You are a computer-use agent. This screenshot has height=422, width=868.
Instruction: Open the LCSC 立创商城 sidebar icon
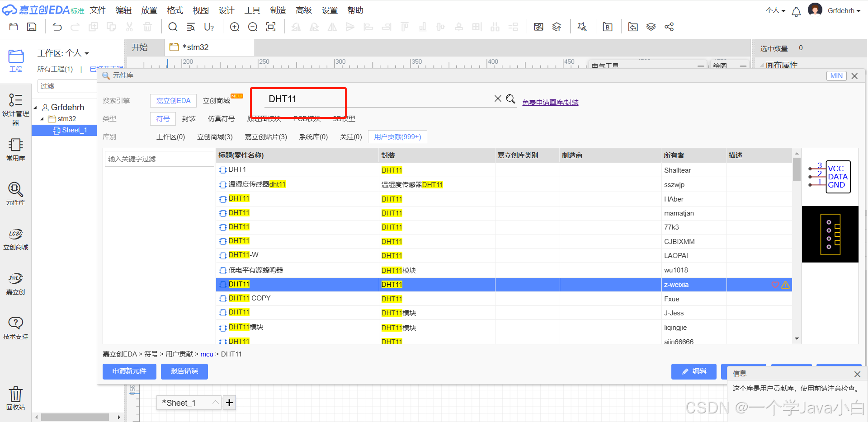pos(15,239)
